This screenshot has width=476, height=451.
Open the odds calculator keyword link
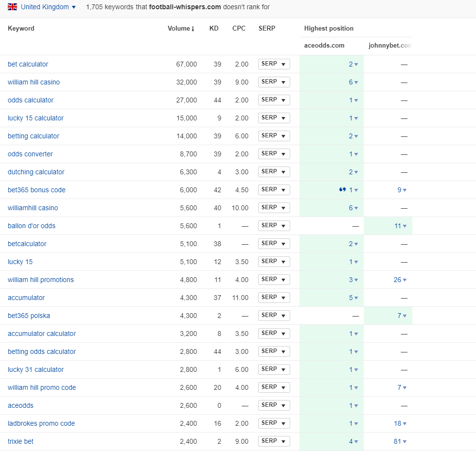31,100
